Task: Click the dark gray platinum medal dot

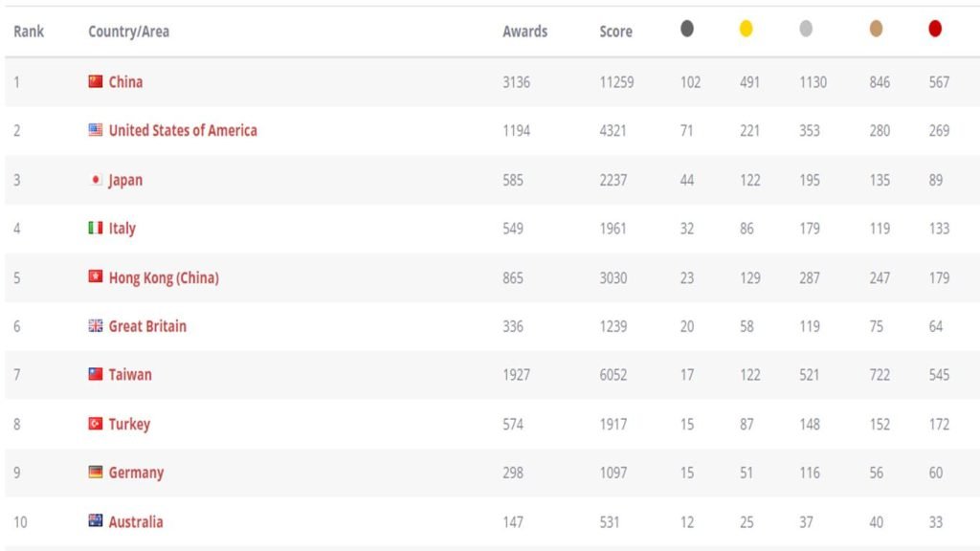Action: 687,29
